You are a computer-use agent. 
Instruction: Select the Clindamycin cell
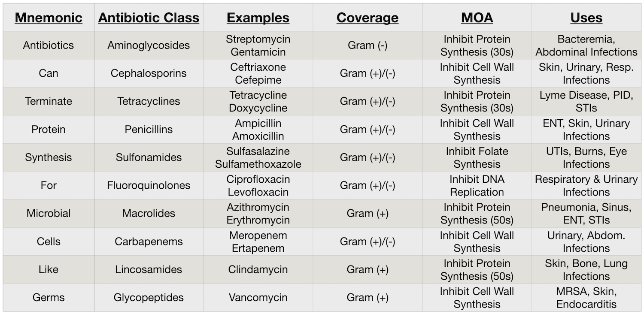[258, 269]
